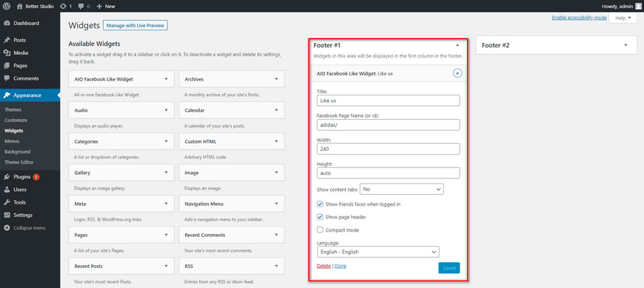
Task: Click the Media icon in sidebar
Action: coord(7,53)
